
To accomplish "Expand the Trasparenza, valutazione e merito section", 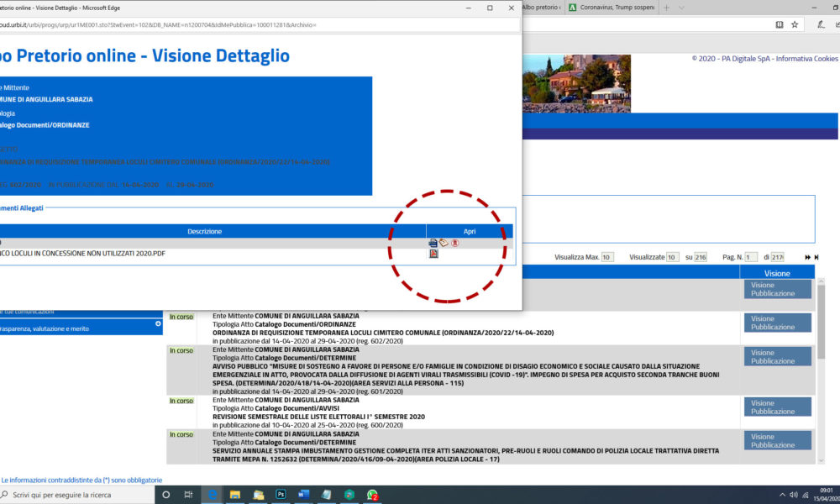I will 158,324.
